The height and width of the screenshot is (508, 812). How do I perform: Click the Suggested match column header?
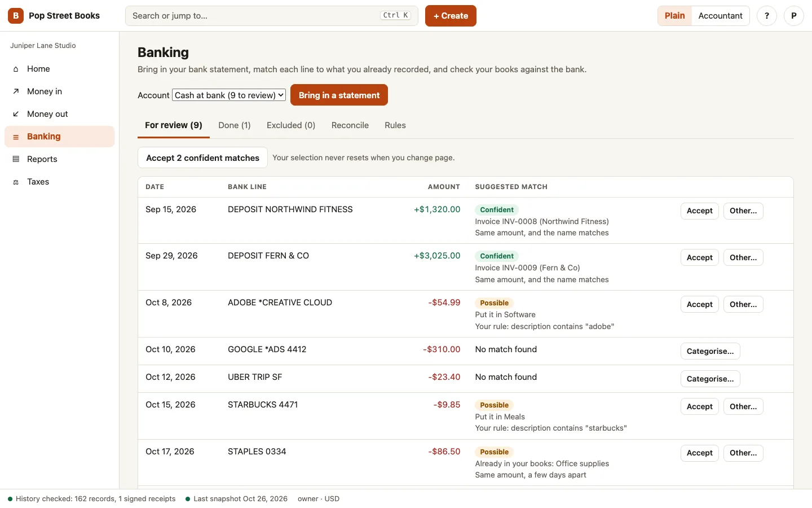511,187
